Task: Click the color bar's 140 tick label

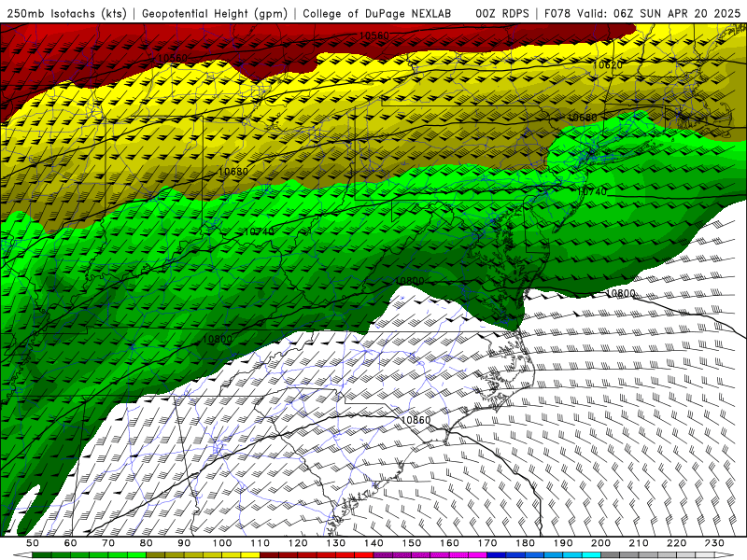Action: (x=373, y=543)
